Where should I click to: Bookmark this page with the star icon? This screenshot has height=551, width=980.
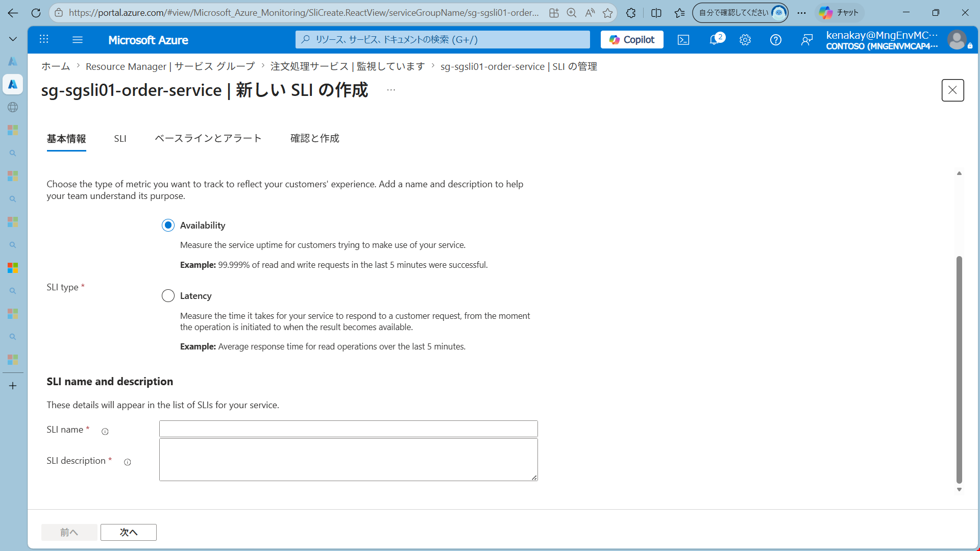[x=607, y=13]
